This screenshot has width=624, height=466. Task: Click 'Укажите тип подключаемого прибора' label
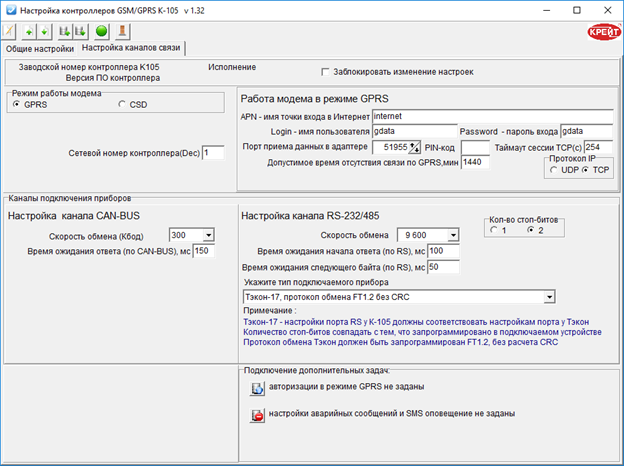pos(316,282)
